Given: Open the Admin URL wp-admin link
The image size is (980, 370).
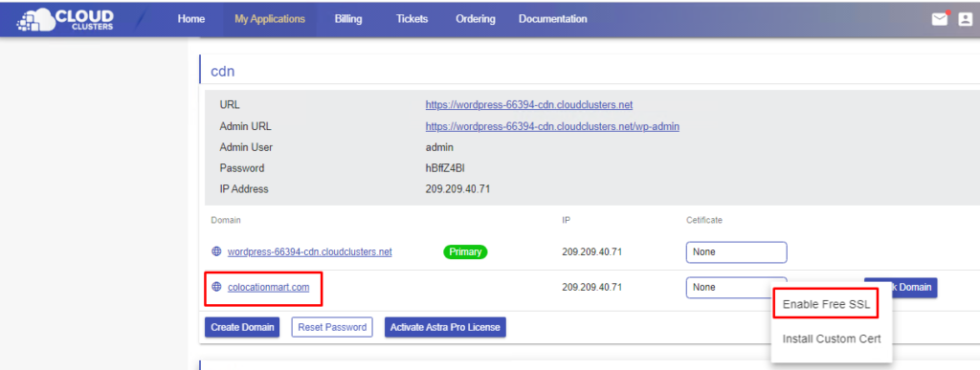Looking at the screenshot, I should (552, 126).
